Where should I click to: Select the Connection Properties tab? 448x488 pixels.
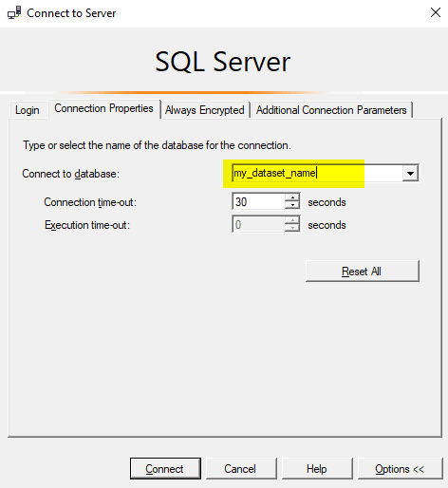tap(103, 108)
